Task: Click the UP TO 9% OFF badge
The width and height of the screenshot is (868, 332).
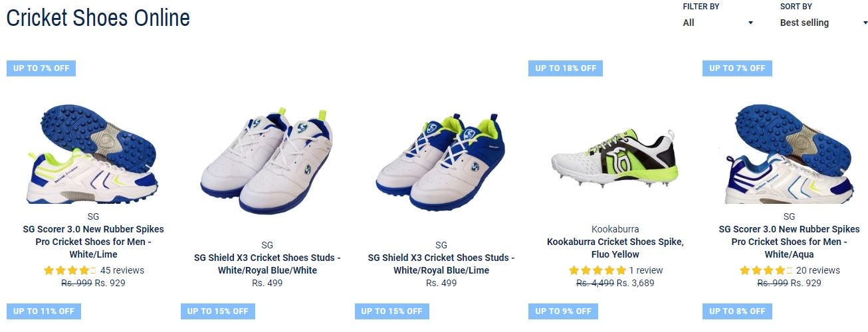Action: point(564,311)
